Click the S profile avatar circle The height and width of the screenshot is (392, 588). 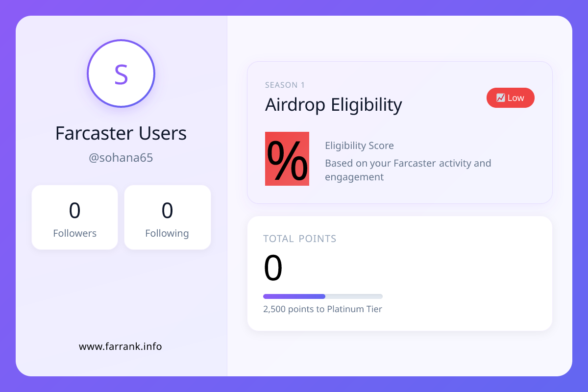[x=121, y=73]
